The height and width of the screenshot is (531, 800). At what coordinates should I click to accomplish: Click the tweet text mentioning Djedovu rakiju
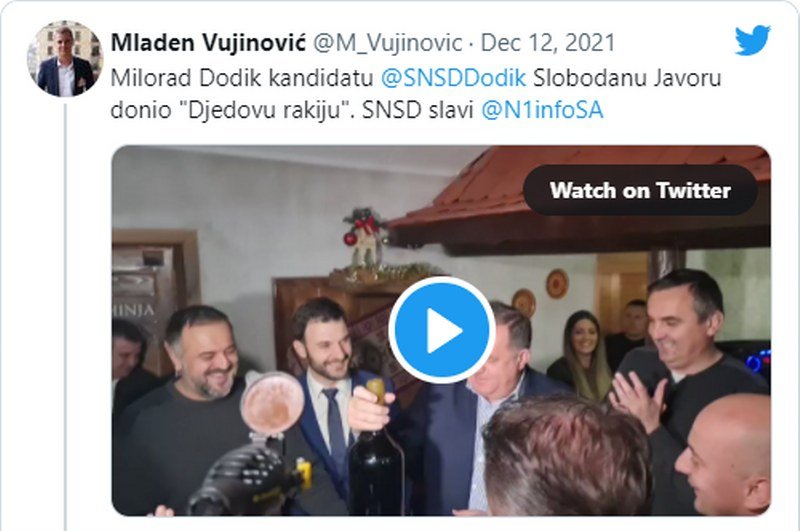(416, 94)
